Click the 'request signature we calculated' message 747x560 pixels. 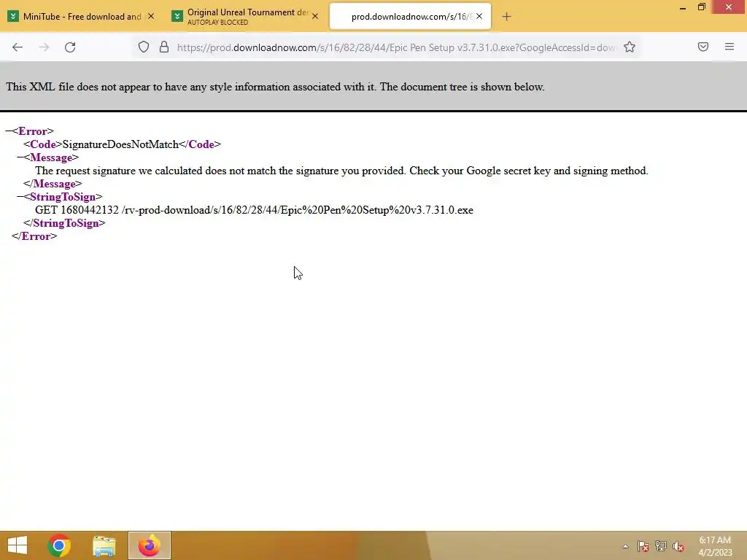(x=341, y=171)
